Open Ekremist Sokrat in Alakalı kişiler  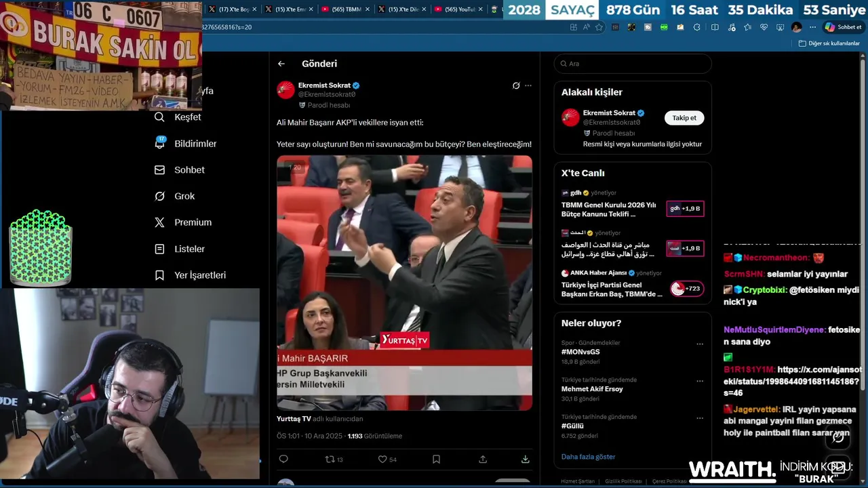click(609, 113)
